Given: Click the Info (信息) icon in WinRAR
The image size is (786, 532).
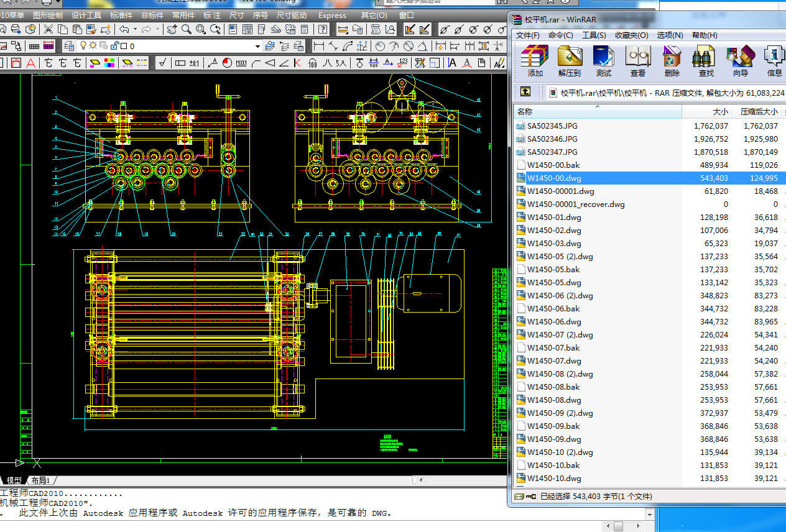Looking at the screenshot, I should tap(775, 61).
